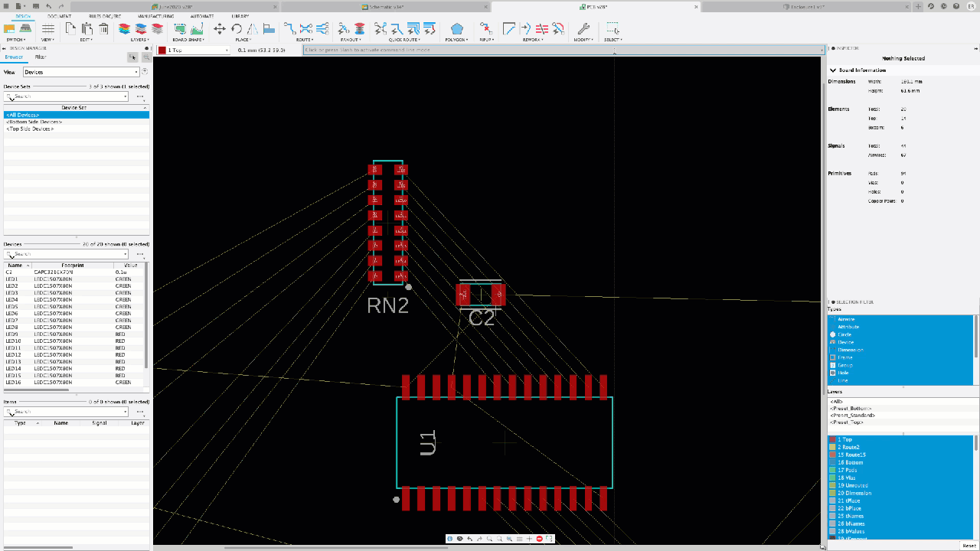Select the Align tool in Place group

pos(269,29)
